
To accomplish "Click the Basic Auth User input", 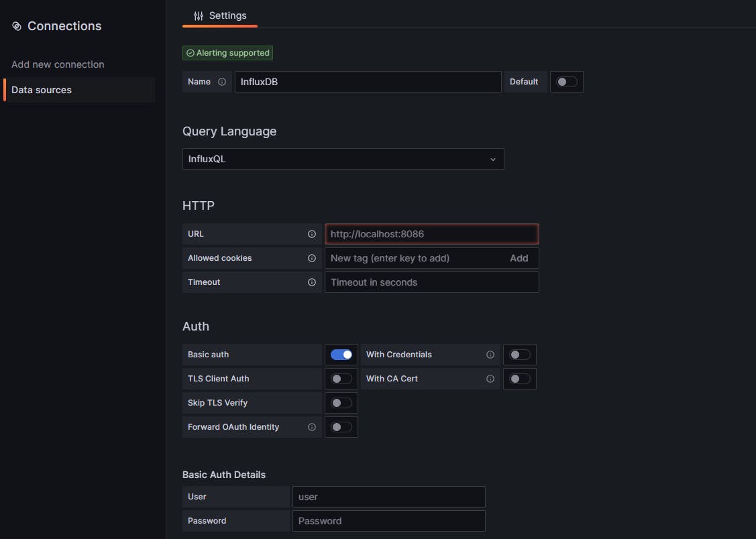I will pyautogui.click(x=388, y=497).
